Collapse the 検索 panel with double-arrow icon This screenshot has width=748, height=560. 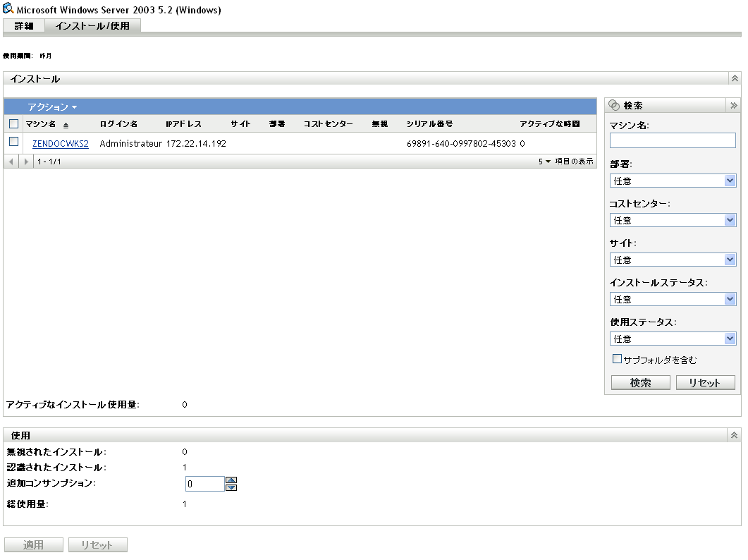click(734, 106)
